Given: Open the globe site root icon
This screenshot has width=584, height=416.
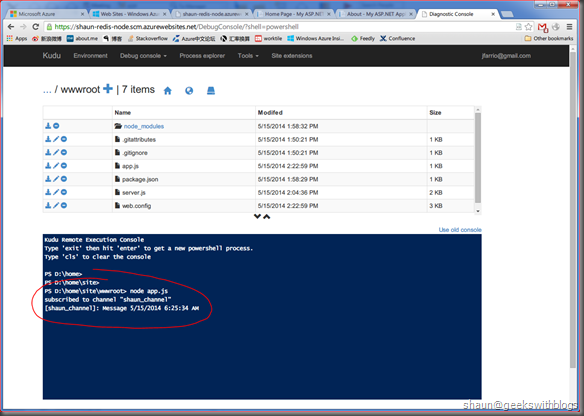Looking at the screenshot, I should click(x=189, y=90).
